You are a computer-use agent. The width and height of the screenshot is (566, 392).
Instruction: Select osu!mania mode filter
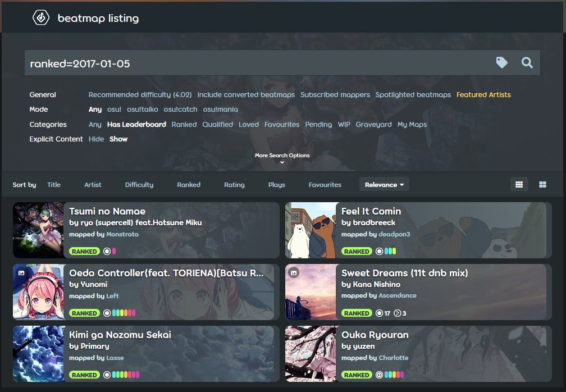click(x=220, y=110)
